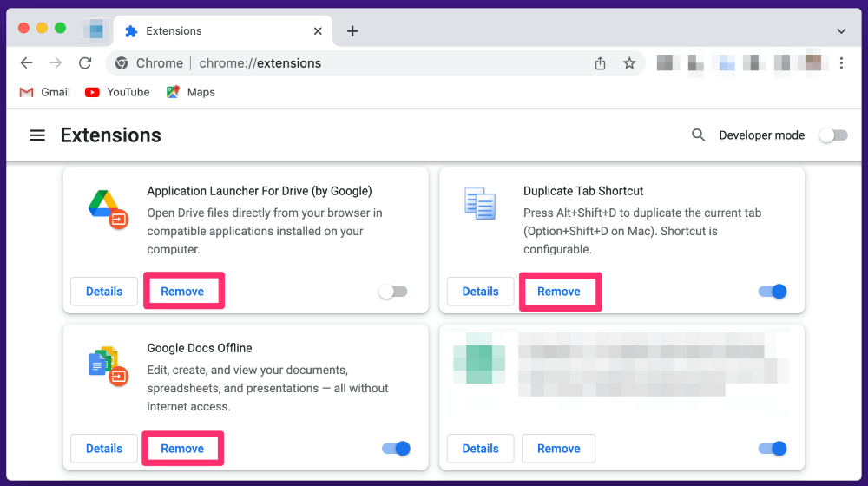Turn on Developer mode
The width and height of the screenshot is (868, 486).
click(833, 135)
